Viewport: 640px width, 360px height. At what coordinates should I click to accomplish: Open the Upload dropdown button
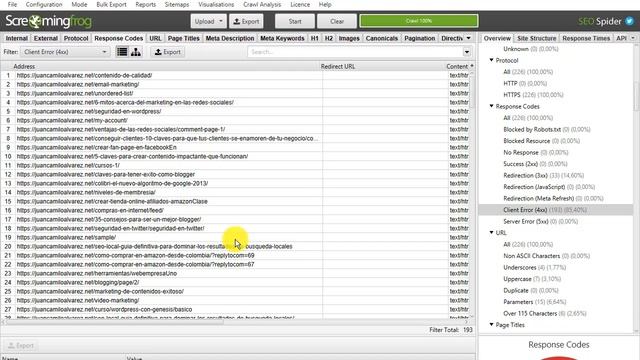pyautogui.click(x=208, y=21)
